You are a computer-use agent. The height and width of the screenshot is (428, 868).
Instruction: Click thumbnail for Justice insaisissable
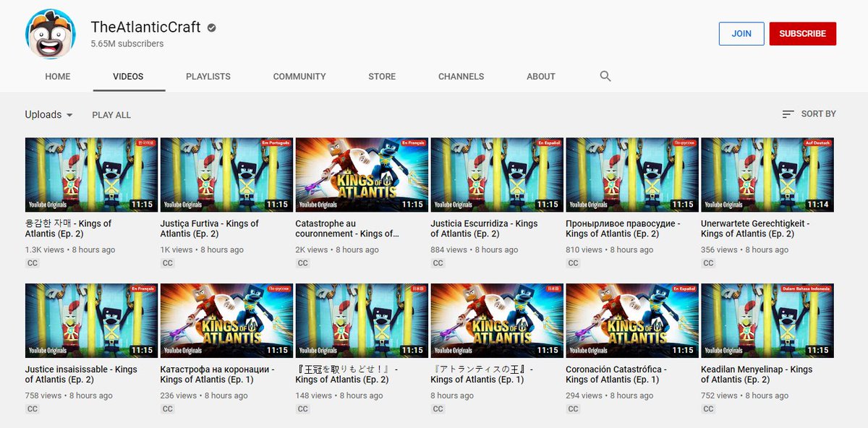coord(91,321)
